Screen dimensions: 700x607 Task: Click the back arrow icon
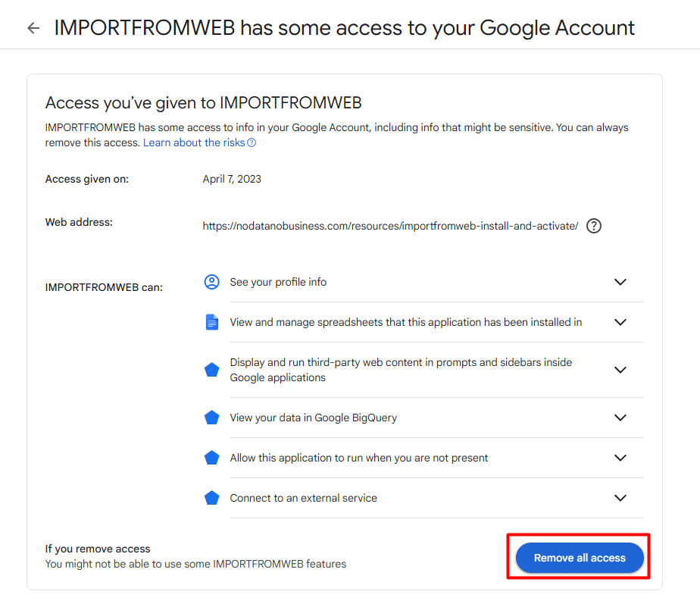pyautogui.click(x=33, y=29)
